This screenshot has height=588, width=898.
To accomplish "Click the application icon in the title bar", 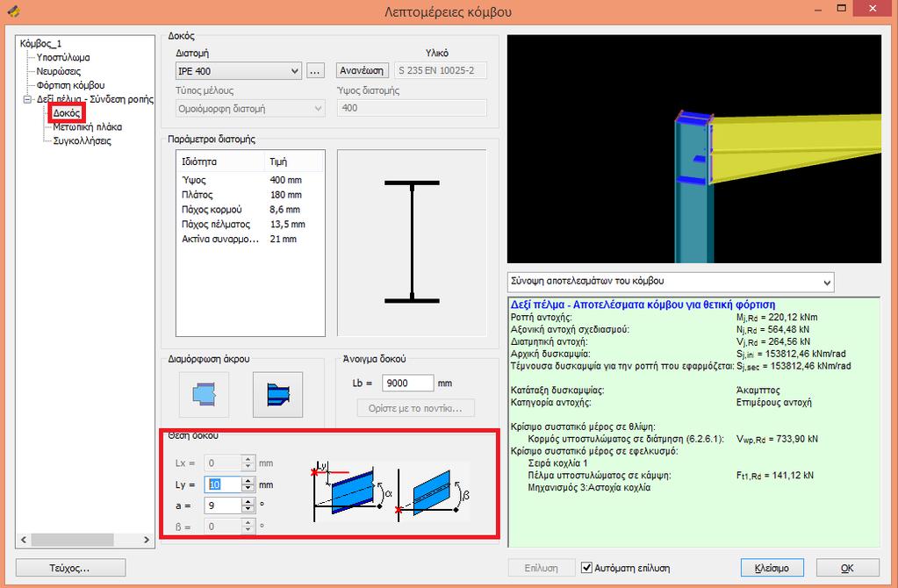I will [14, 11].
